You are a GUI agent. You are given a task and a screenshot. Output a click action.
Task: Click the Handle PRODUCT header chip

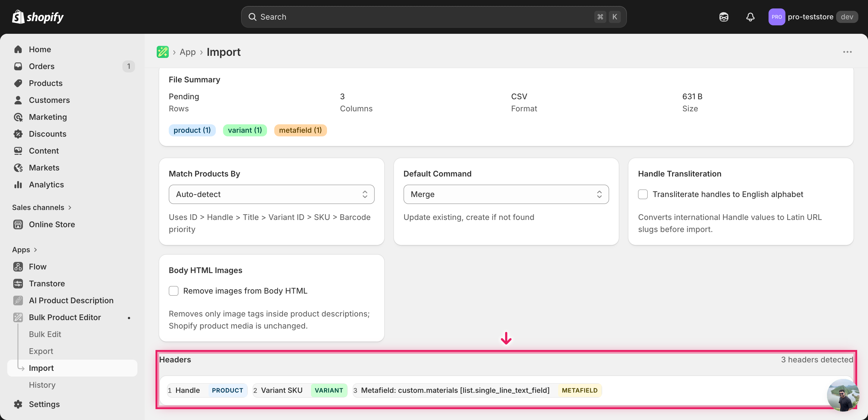click(x=207, y=390)
